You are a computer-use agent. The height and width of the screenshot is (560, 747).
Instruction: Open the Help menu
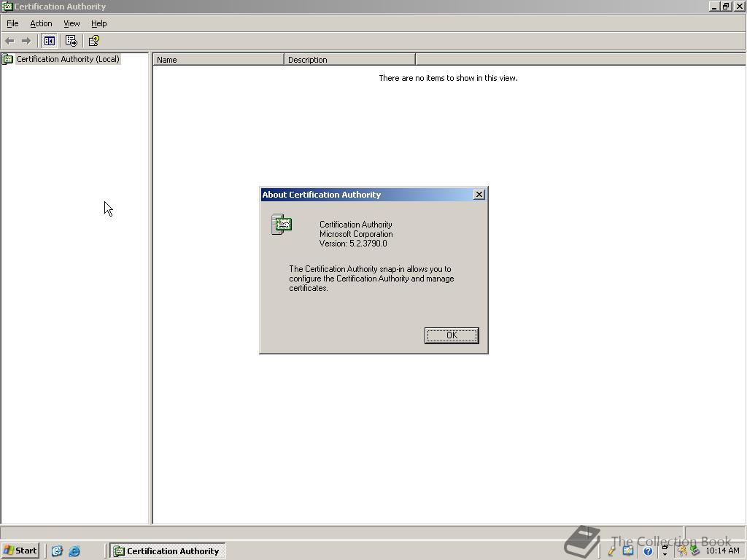pos(98,23)
